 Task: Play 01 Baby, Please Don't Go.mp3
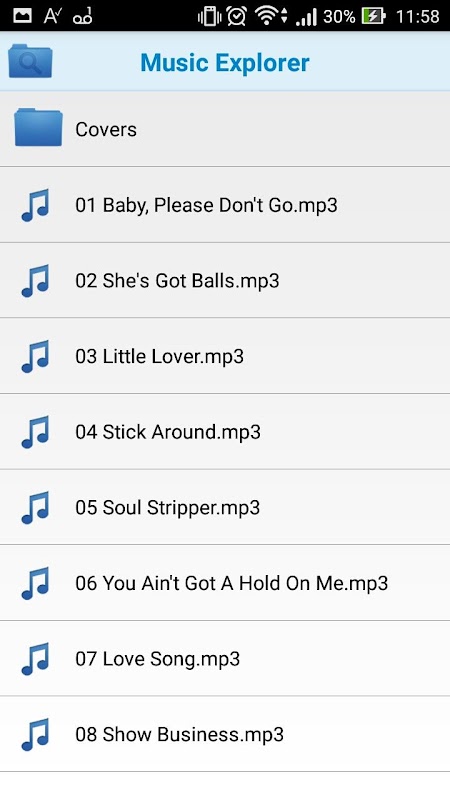coord(225,205)
